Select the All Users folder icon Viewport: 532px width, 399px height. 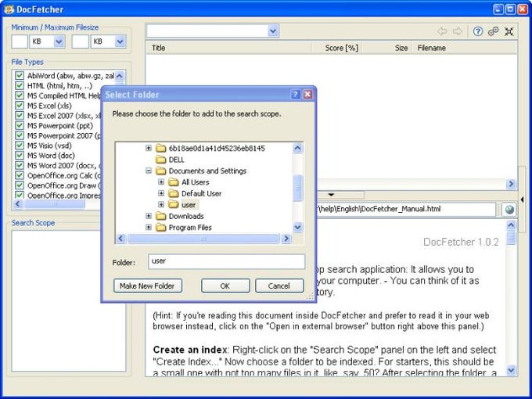(x=174, y=182)
